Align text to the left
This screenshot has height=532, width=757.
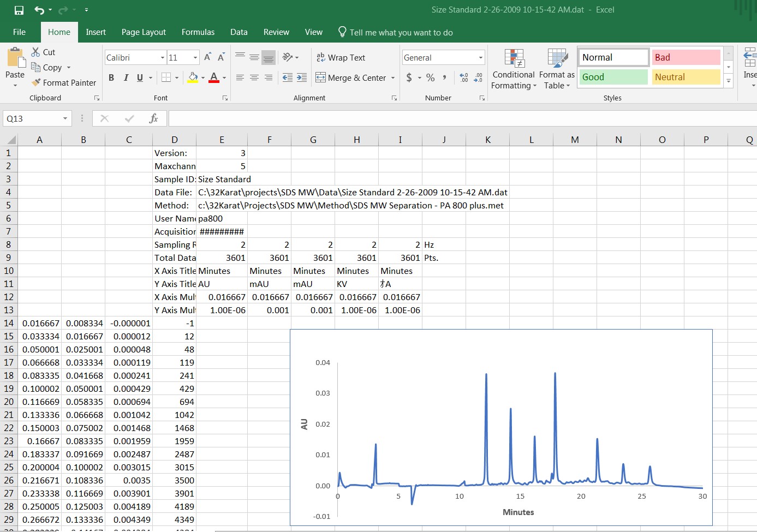[x=240, y=77]
